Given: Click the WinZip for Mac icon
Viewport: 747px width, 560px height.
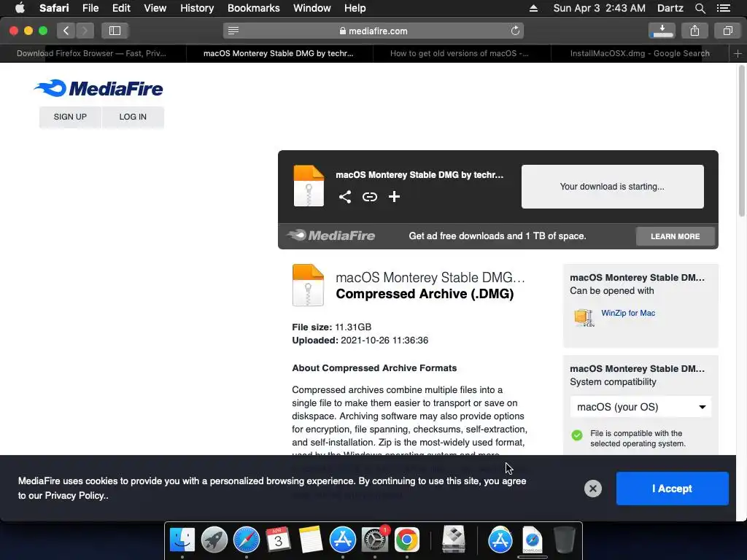Looking at the screenshot, I should pyautogui.click(x=584, y=317).
